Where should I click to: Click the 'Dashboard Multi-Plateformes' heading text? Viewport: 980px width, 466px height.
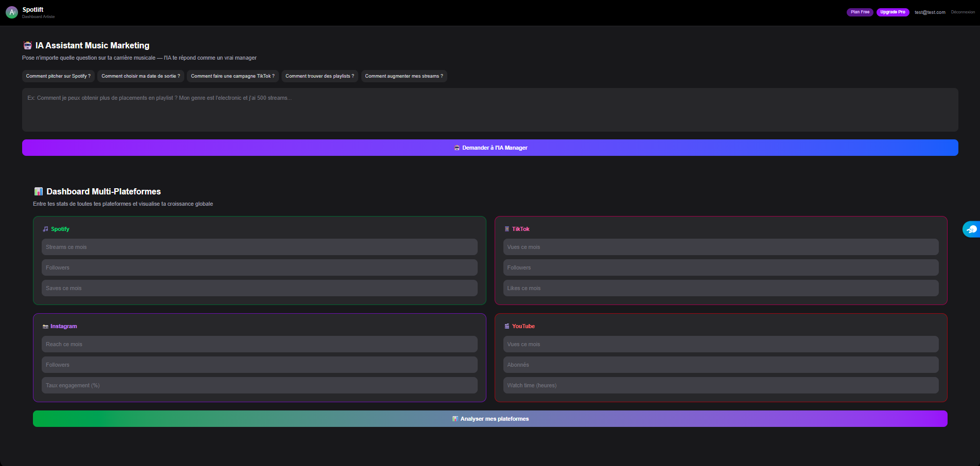[103, 191]
